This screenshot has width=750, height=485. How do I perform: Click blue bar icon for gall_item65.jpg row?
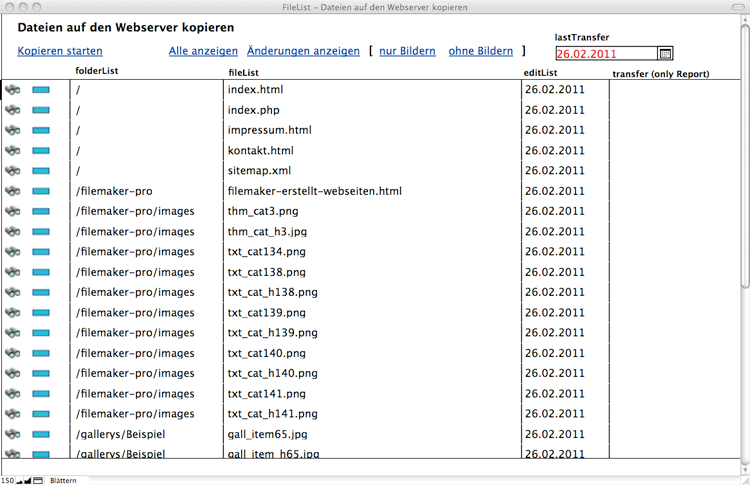coord(41,434)
